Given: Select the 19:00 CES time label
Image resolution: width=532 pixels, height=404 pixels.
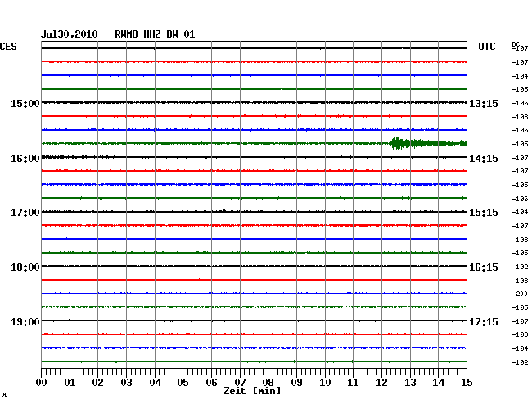Looking at the screenshot, I should point(25,321).
